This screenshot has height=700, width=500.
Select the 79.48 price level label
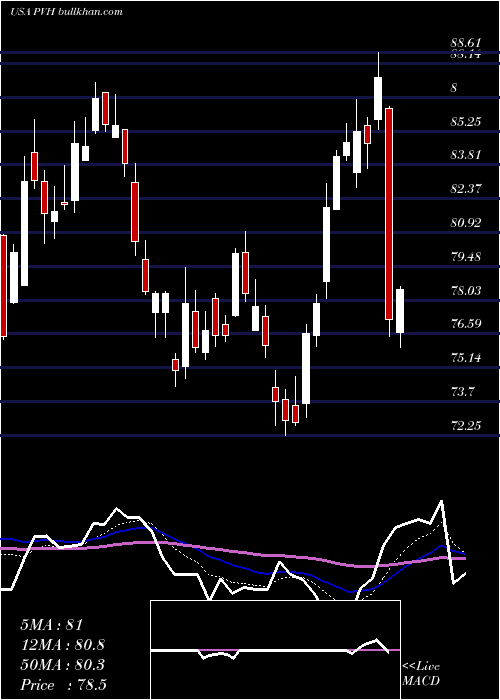pos(466,257)
